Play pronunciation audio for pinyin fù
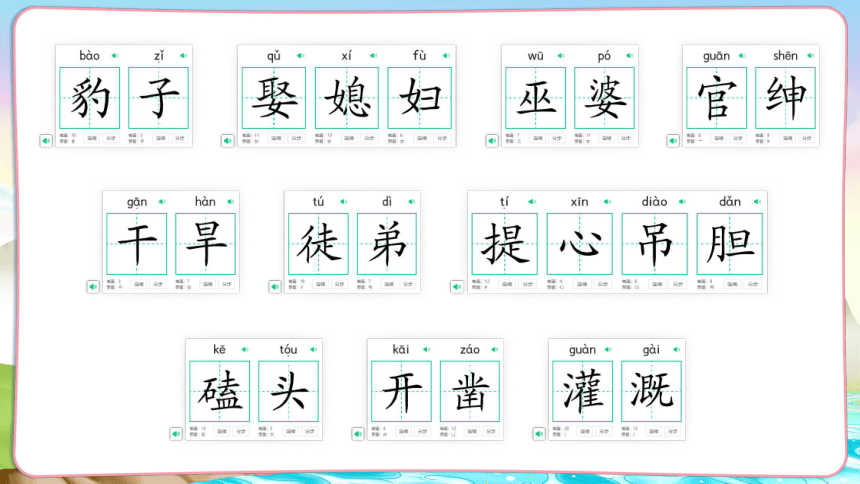 (x=446, y=55)
